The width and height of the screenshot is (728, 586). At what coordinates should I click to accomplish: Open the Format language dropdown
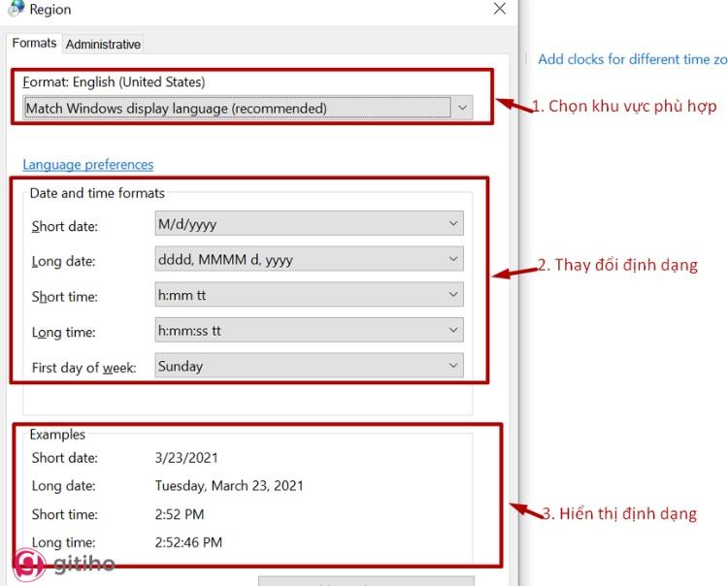[248, 108]
